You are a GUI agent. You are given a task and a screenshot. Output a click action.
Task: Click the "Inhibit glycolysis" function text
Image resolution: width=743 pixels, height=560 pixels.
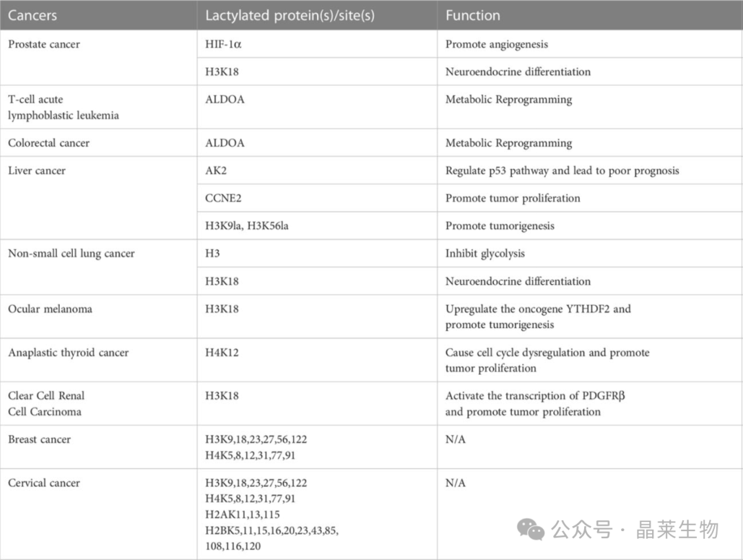(485, 253)
